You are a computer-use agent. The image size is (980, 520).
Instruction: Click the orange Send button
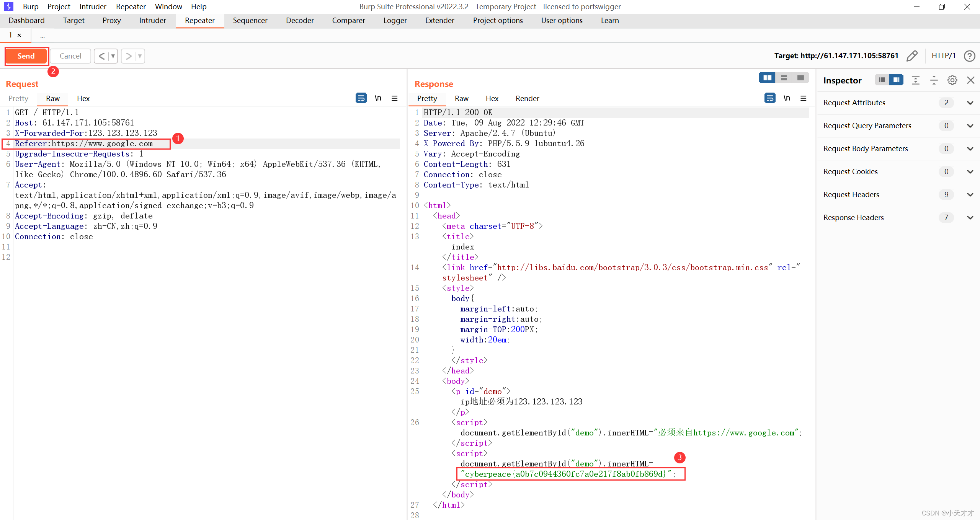click(26, 56)
